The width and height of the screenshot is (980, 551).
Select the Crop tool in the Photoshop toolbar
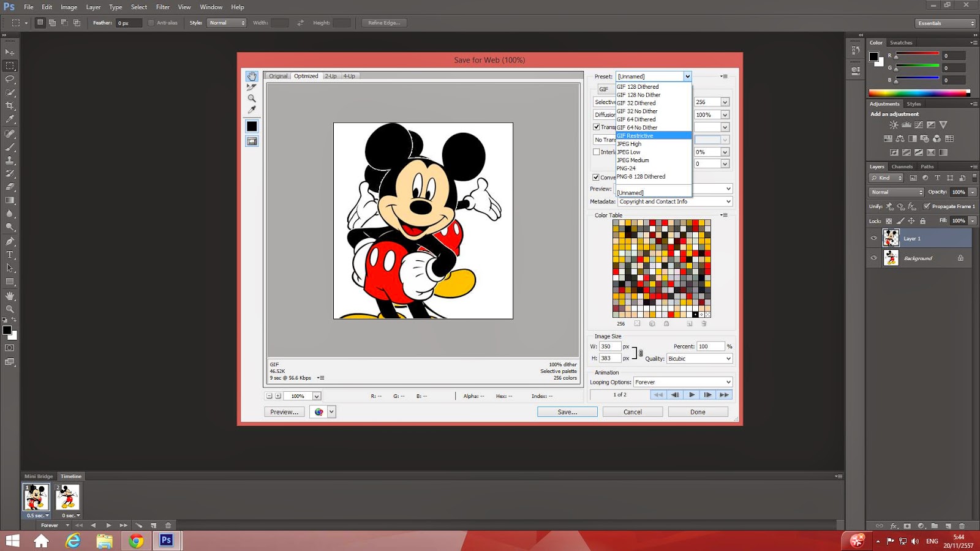pyautogui.click(x=10, y=106)
